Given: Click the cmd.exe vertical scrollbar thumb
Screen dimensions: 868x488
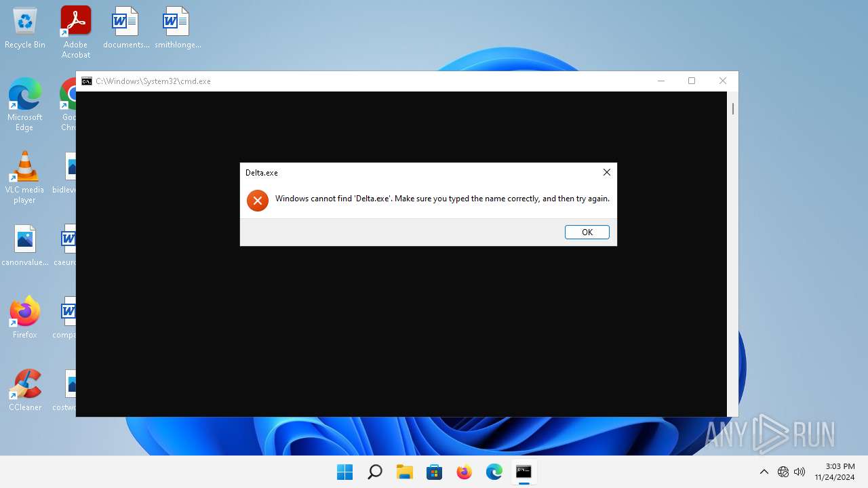Looking at the screenshot, I should click(733, 108).
